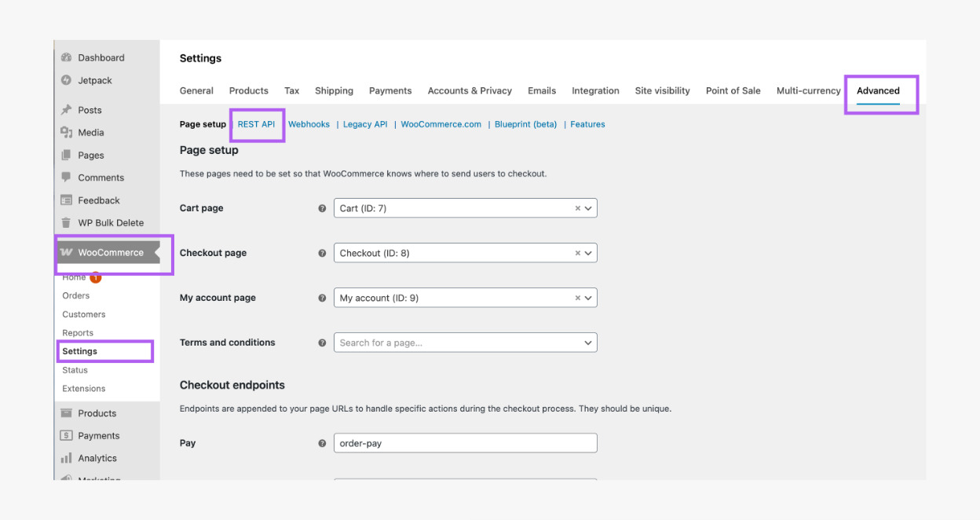Viewport: 980px width, 520px height.
Task: Open the Terms and conditions page selector
Action: click(x=465, y=342)
